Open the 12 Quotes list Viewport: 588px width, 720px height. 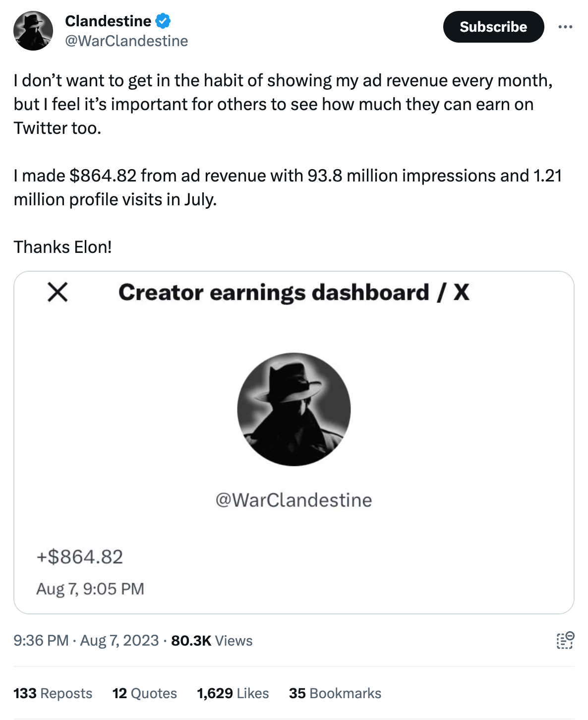[144, 693]
